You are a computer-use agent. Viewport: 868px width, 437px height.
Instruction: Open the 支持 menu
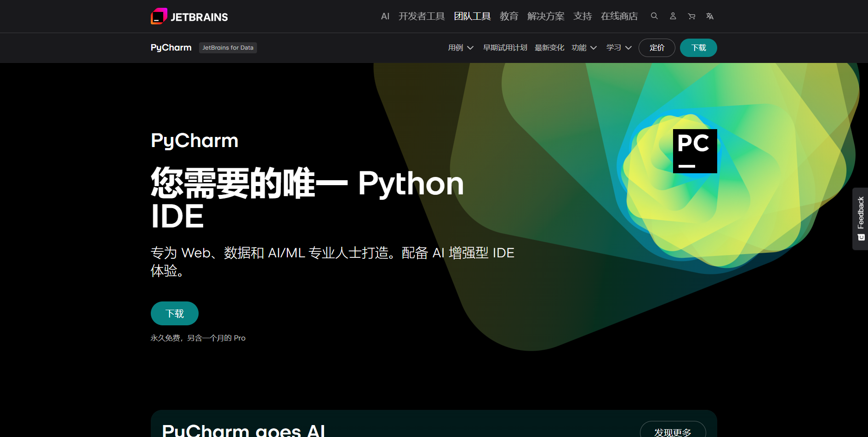pos(582,16)
